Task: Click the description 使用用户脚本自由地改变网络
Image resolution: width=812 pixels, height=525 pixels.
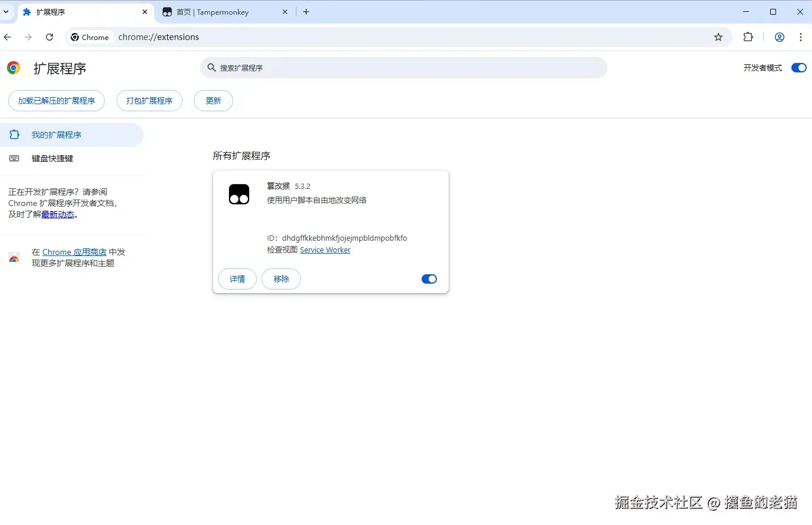Action: pyautogui.click(x=317, y=200)
